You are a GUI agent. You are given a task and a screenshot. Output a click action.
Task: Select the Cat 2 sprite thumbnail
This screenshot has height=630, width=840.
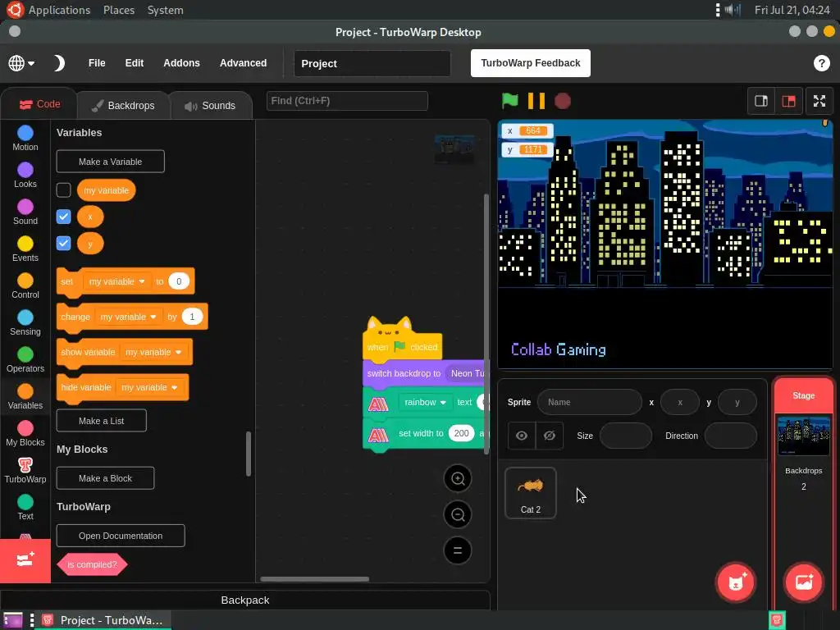pyautogui.click(x=531, y=493)
